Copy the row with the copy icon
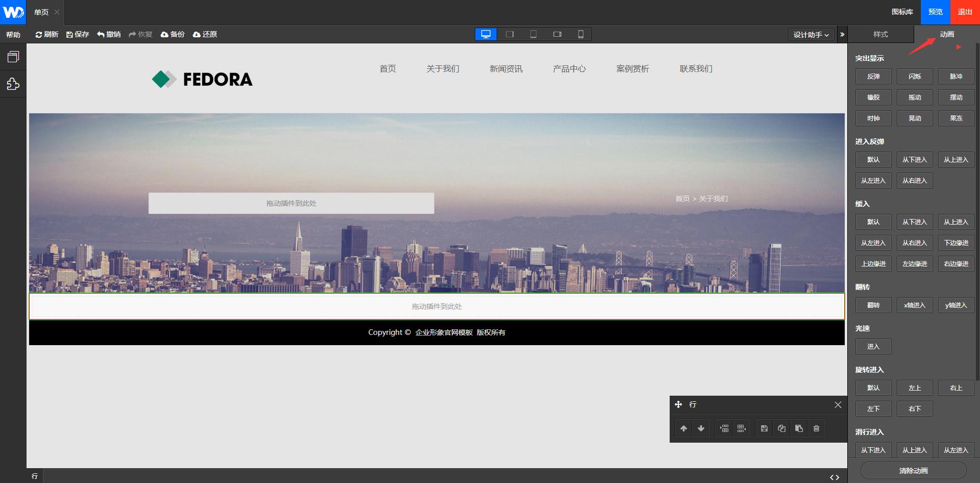980x483 pixels. tap(781, 428)
